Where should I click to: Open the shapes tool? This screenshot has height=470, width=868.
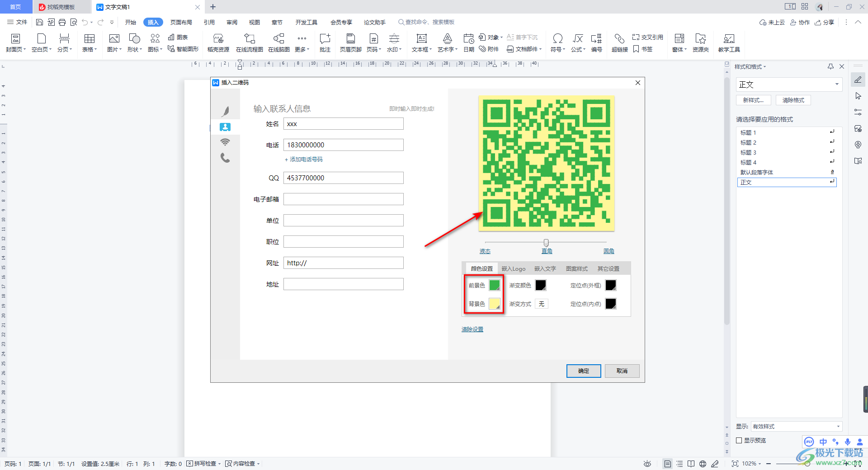point(135,43)
